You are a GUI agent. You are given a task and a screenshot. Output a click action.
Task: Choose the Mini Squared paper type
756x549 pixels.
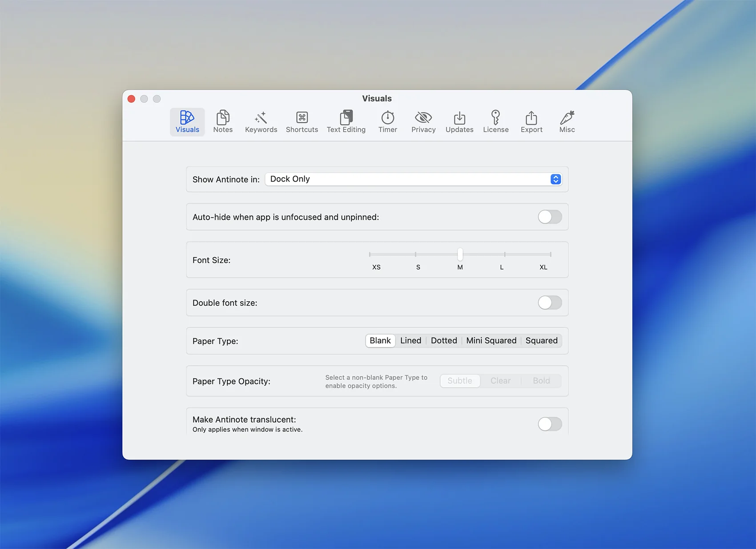(491, 341)
